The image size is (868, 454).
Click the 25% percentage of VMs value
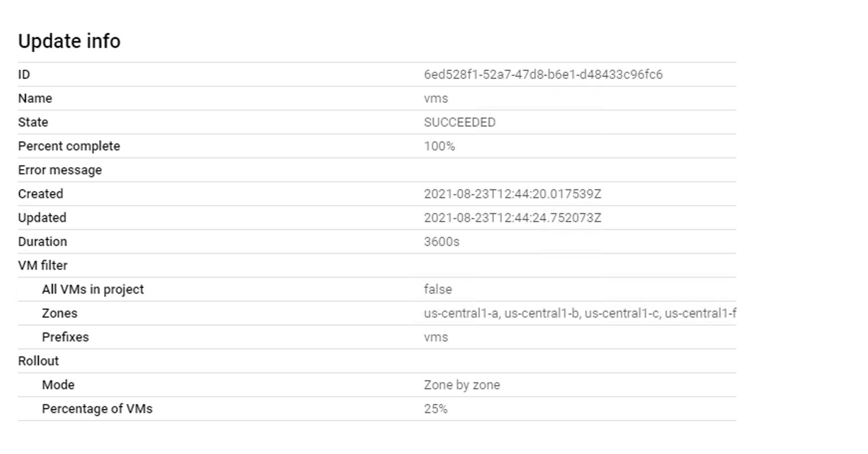pyautogui.click(x=435, y=409)
